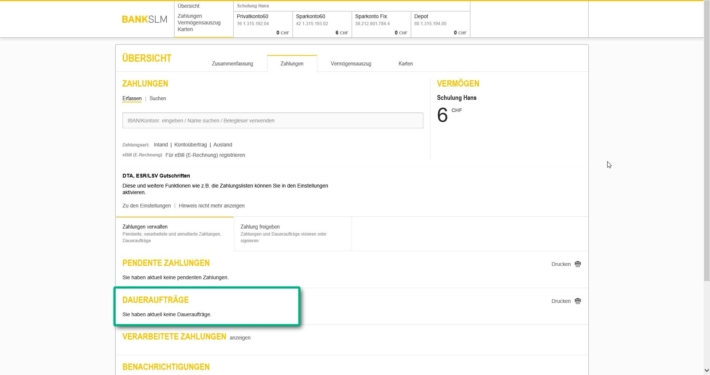
Task: Open Zu den Einstellungen link
Action: pyautogui.click(x=146, y=206)
